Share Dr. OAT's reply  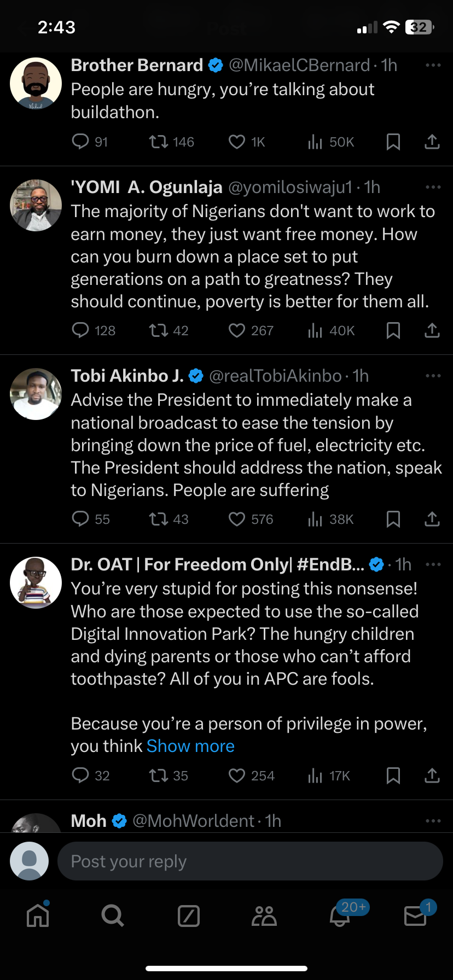432,775
